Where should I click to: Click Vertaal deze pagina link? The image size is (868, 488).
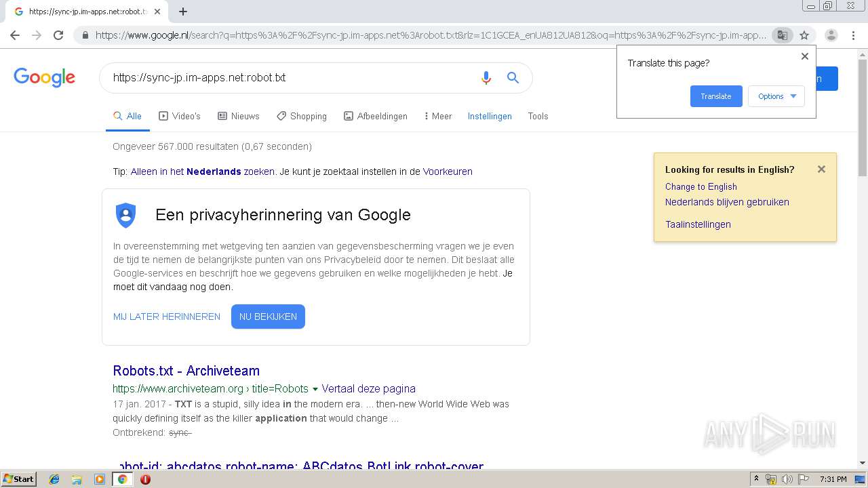(x=368, y=388)
